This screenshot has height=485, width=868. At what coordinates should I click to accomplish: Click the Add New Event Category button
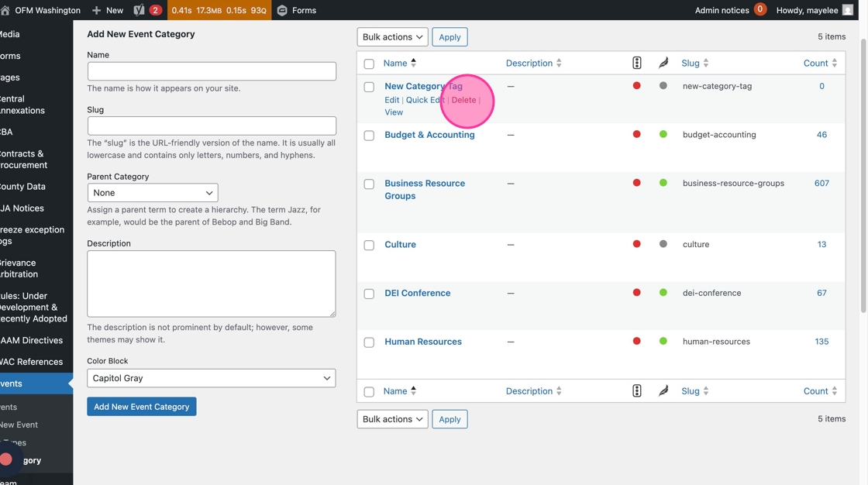coord(141,407)
